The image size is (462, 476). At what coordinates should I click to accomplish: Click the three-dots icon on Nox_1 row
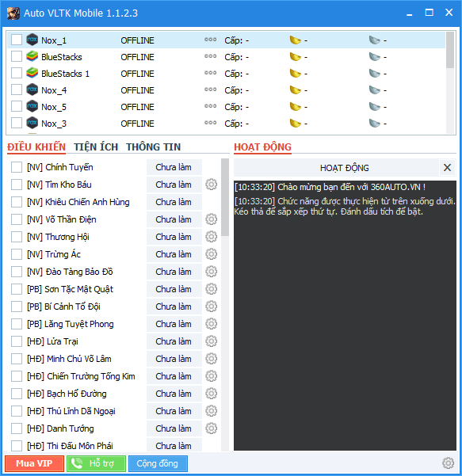tap(210, 40)
